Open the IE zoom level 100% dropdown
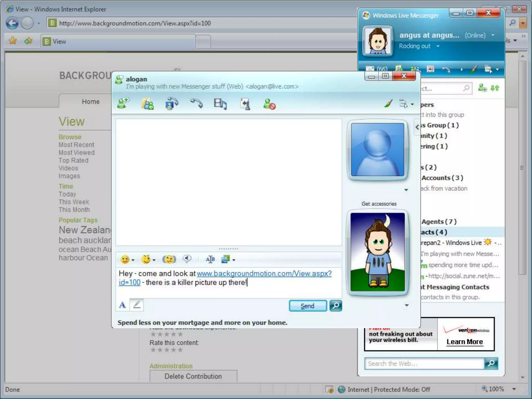The image size is (532, 399). [514, 389]
